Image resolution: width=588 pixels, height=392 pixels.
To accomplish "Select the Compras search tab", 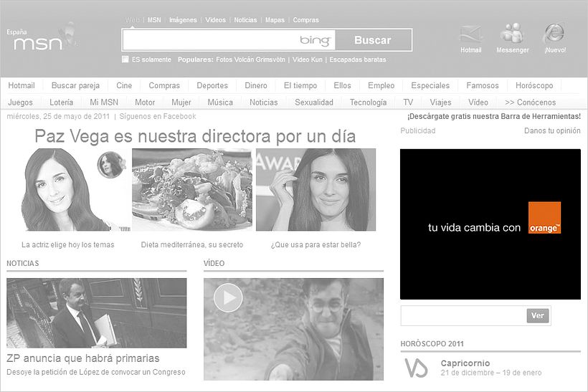I will pos(306,20).
